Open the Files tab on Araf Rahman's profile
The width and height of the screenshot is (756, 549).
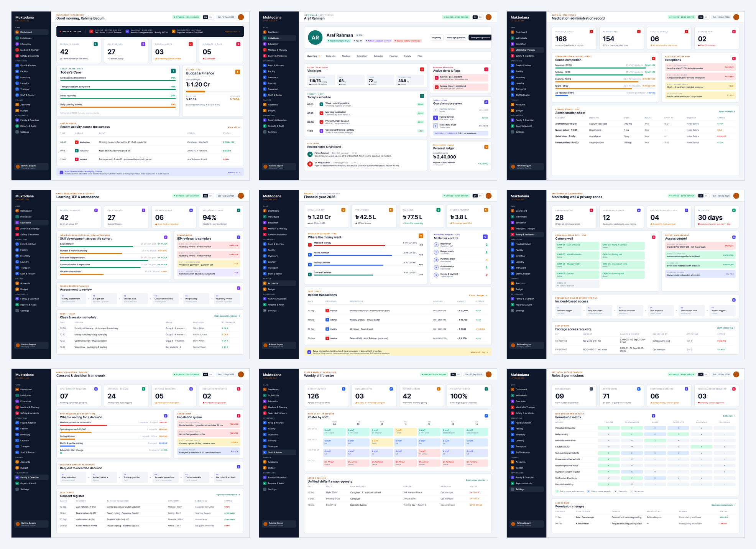[x=420, y=56]
